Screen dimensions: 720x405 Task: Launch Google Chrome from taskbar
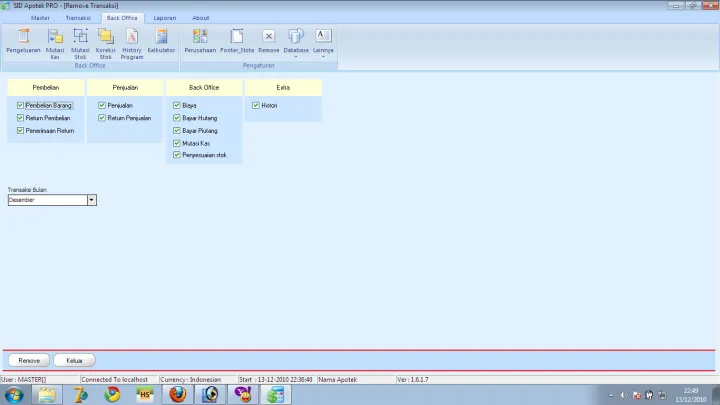[112, 395]
